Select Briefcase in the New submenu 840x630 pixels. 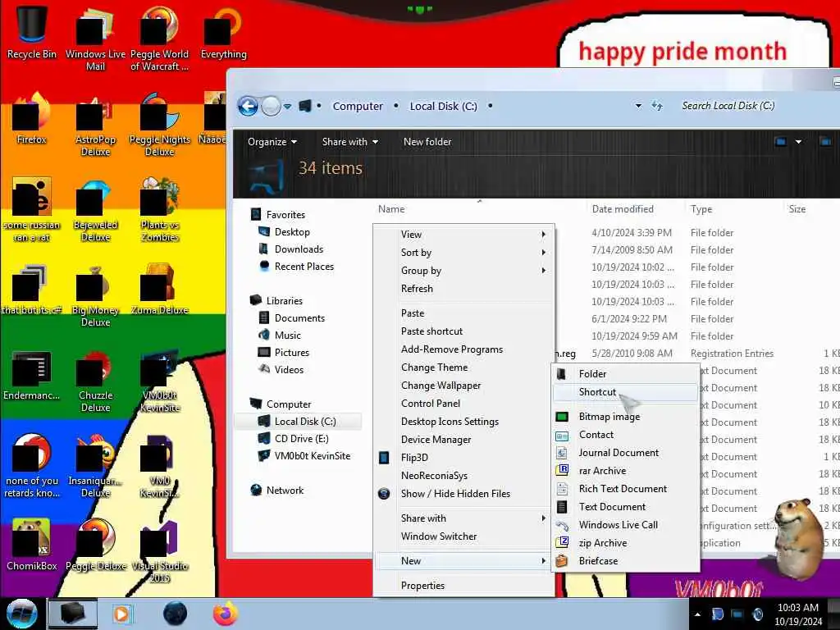[x=626, y=561]
